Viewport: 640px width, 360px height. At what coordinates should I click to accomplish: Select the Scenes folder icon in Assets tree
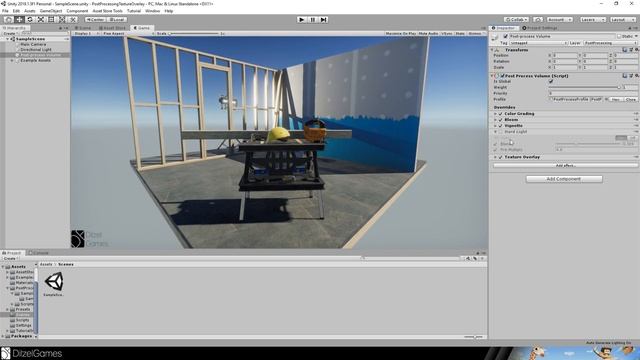click(x=13, y=315)
